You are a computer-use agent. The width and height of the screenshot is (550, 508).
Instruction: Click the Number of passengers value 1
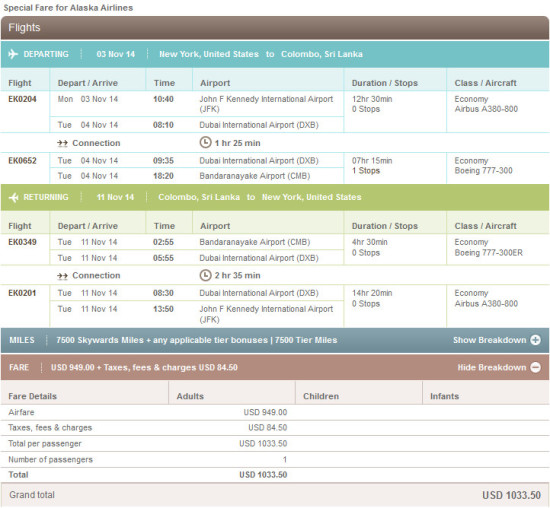coord(285,459)
